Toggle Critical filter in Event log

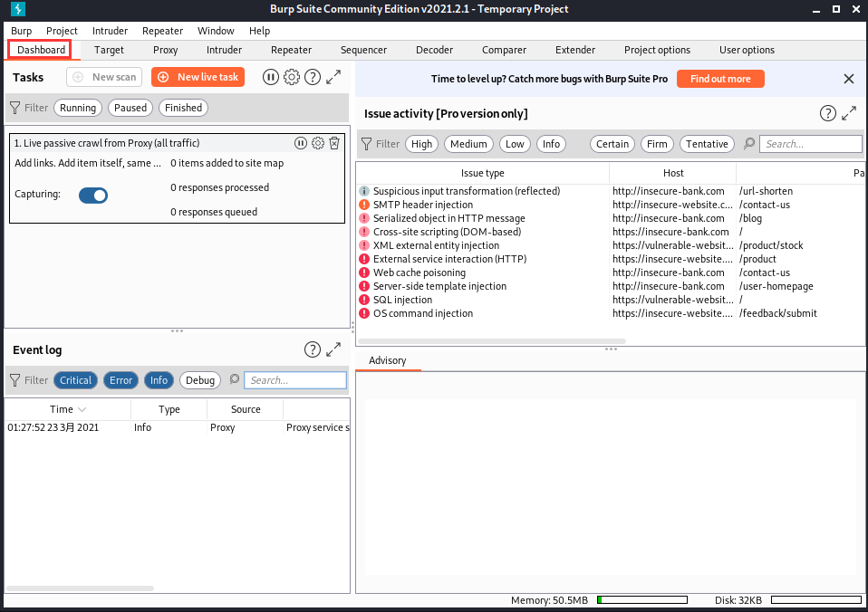(x=76, y=380)
